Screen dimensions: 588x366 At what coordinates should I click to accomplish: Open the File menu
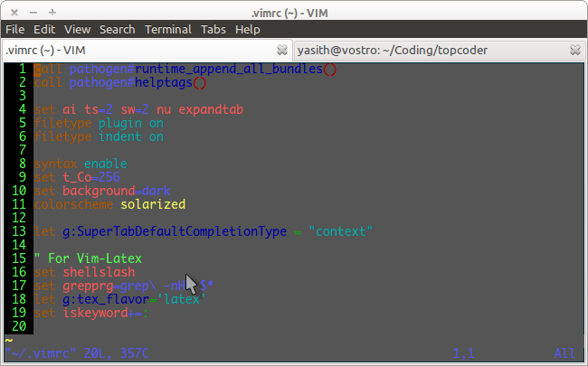[16, 29]
